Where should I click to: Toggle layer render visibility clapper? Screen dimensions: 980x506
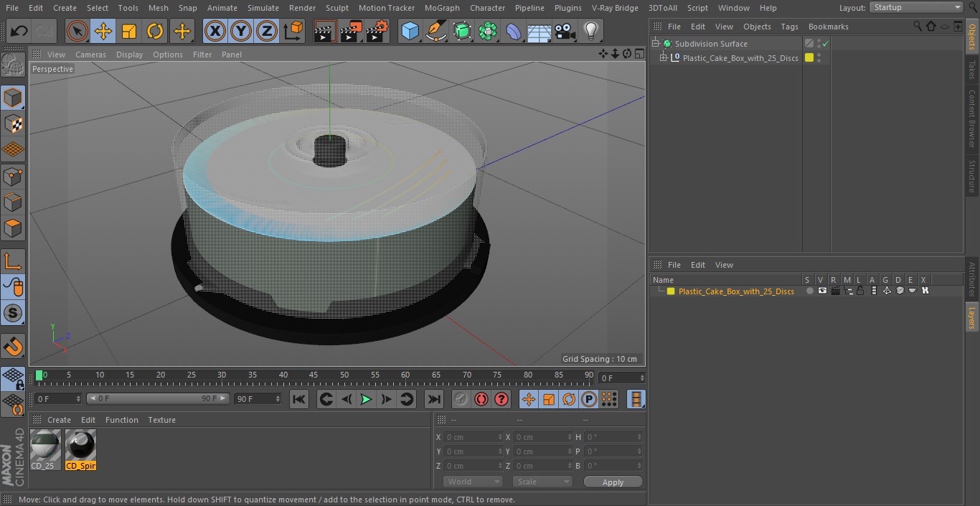pos(835,291)
